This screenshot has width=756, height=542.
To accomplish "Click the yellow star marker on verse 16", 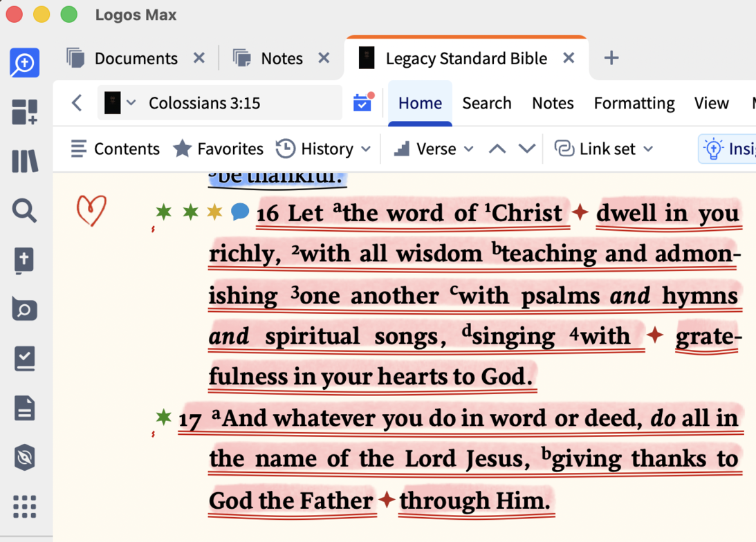I will 214,211.
